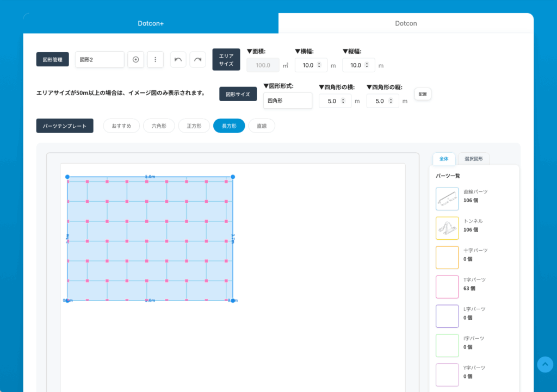Select the tunnel part thumbnail
This screenshot has width=557, height=392.
447,228
